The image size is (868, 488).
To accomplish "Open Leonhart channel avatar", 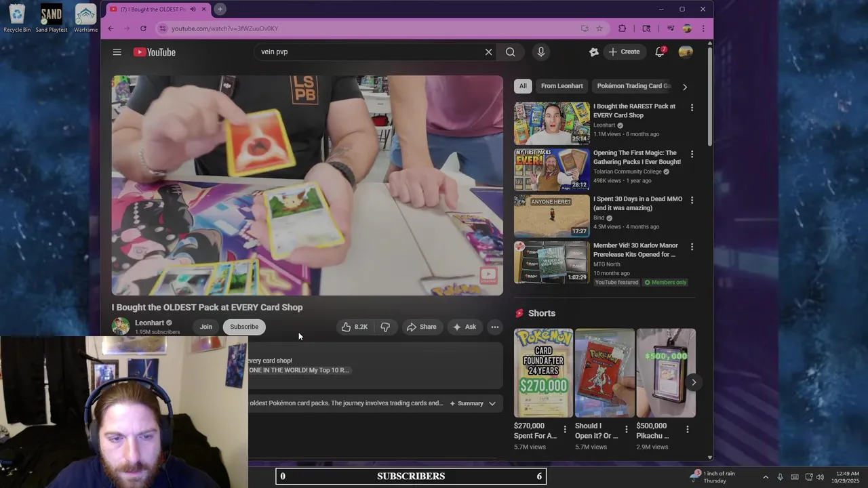I will [121, 327].
